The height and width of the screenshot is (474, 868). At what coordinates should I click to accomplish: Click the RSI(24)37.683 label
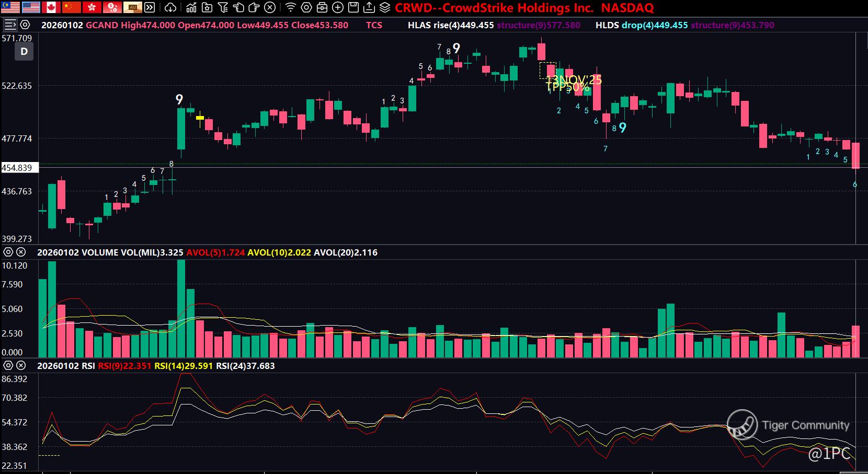click(x=245, y=366)
